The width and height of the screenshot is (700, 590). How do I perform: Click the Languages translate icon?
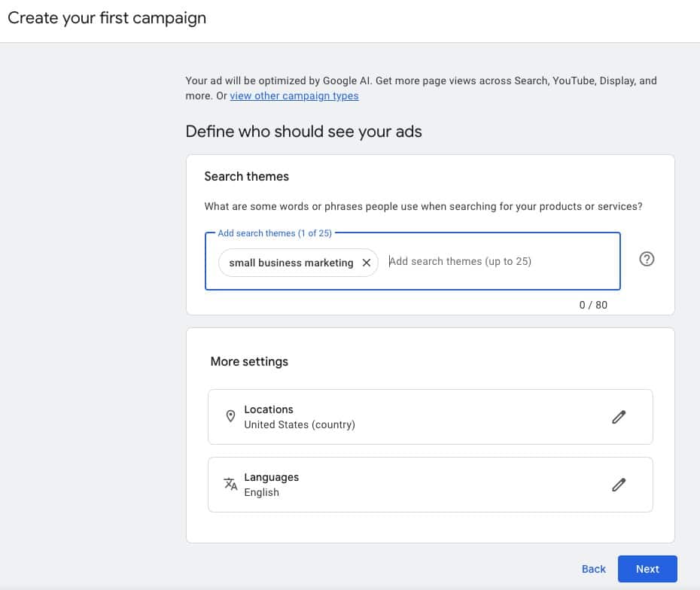[230, 485]
